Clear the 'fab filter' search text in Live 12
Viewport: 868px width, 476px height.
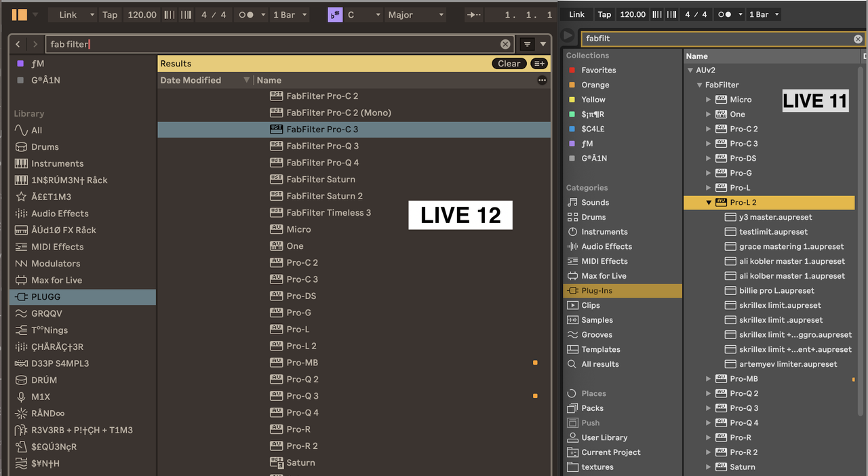click(x=505, y=44)
